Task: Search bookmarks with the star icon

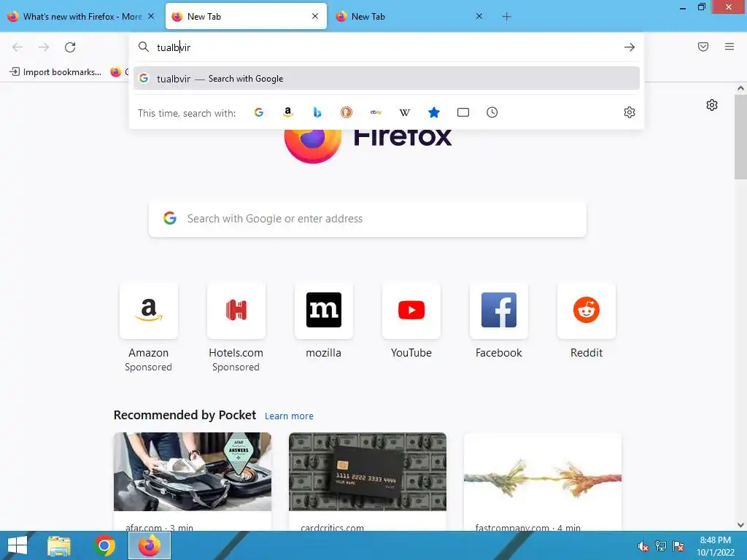Action: 434,112
